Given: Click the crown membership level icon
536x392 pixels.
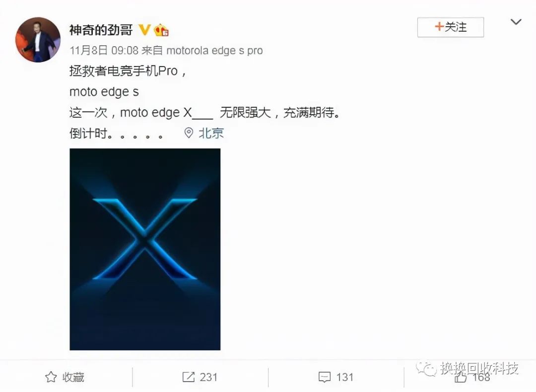Looking at the screenshot, I should tap(161, 30).
